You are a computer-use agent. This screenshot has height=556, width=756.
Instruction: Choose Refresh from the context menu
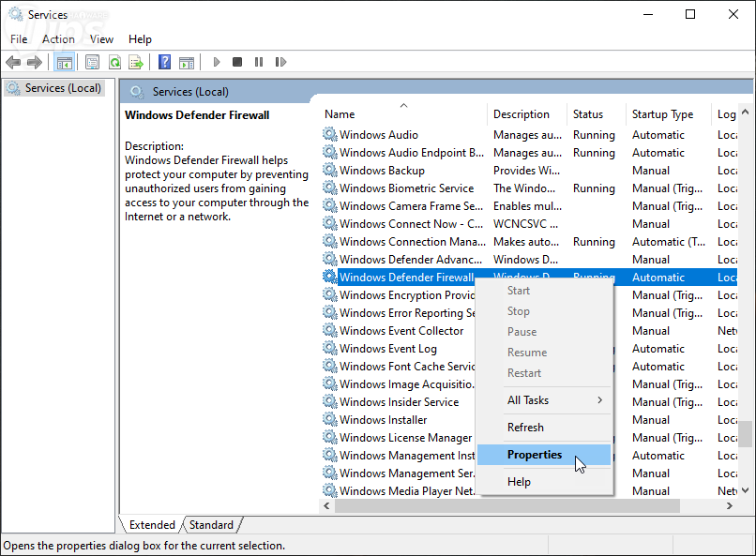525,428
